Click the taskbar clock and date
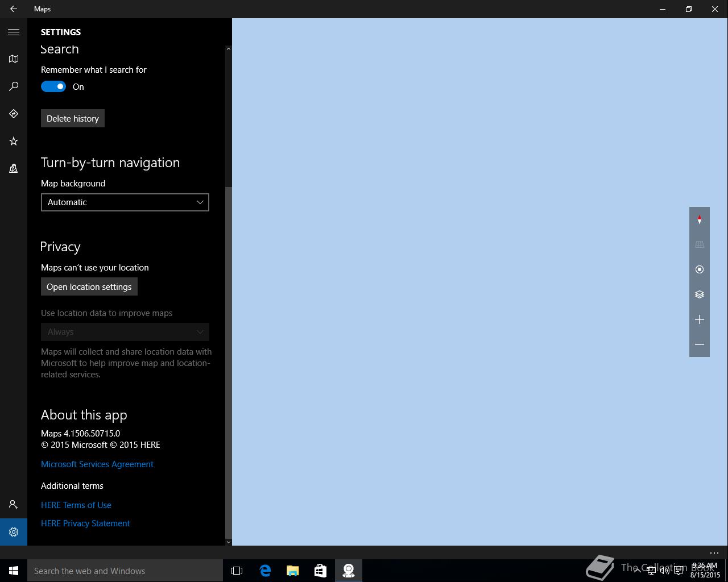 click(x=705, y=571)
